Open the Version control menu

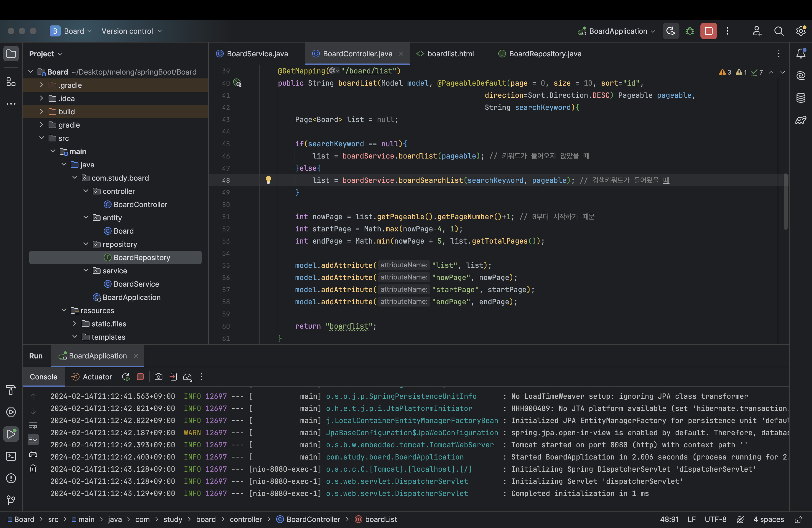click(x=131, y=31)
